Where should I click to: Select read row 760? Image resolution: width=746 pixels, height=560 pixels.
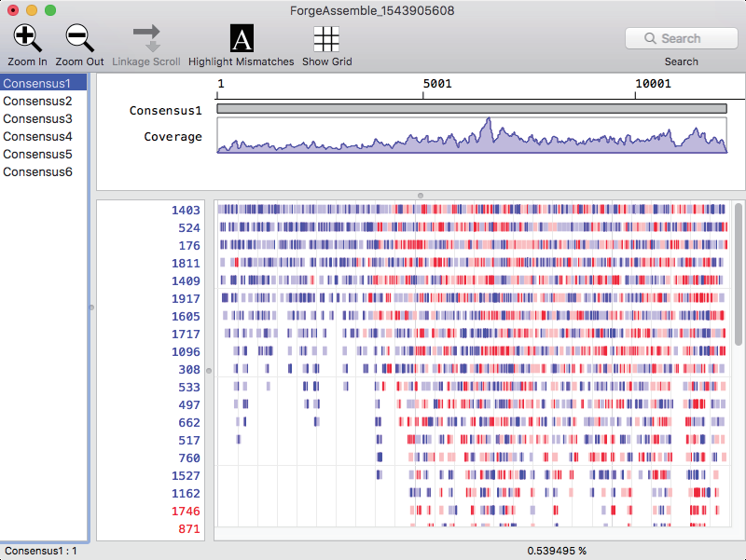(189, 458)
